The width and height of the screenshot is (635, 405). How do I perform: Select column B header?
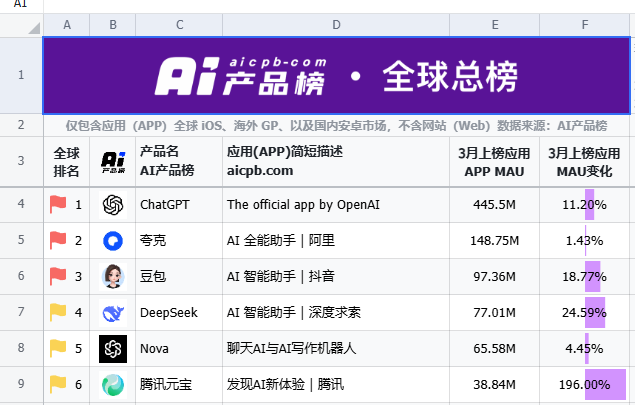click(x=113, y=25)
